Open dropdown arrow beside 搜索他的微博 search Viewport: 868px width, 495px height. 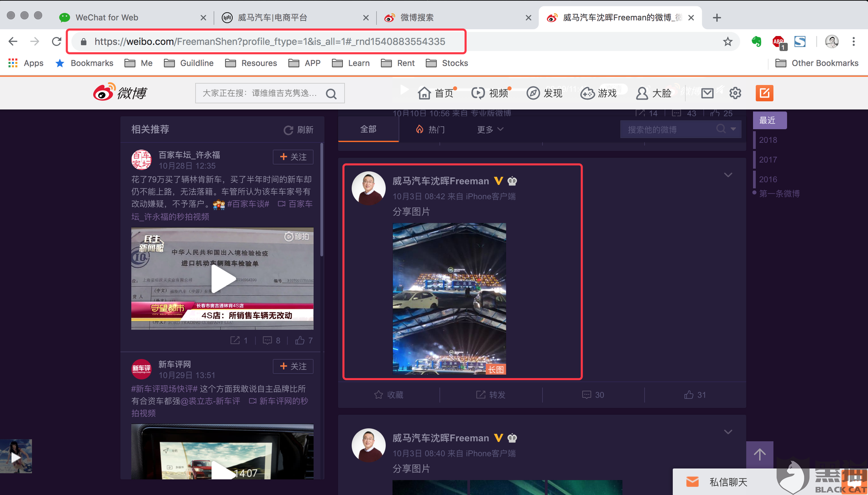coord(734,129)
